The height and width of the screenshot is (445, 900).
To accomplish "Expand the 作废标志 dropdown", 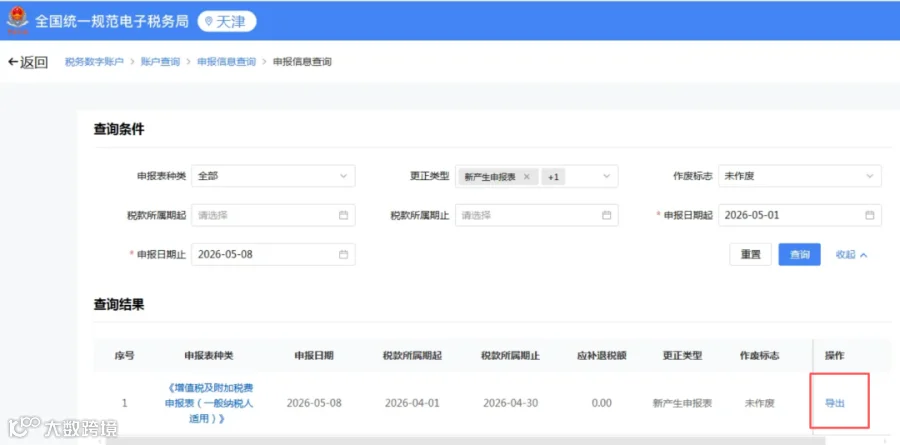I will 800,176.
